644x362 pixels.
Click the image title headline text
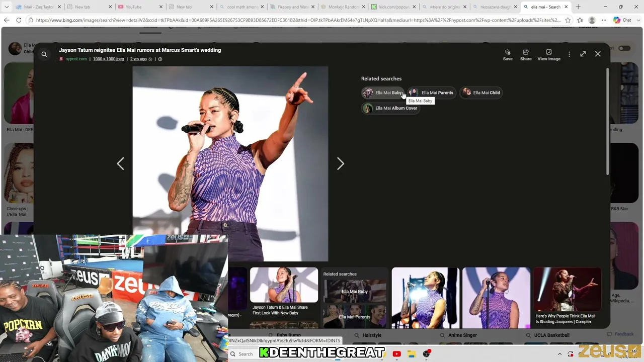click(x=140, y=50)
